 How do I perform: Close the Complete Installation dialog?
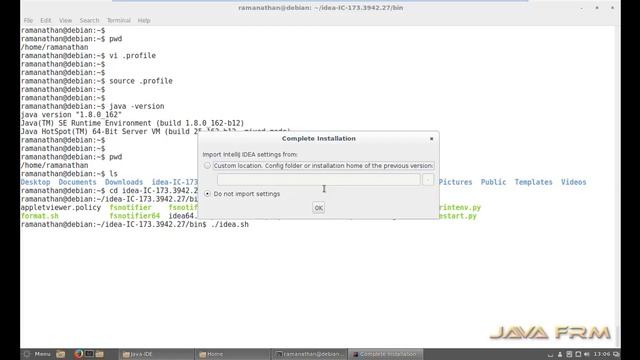[x=431, y=139]
